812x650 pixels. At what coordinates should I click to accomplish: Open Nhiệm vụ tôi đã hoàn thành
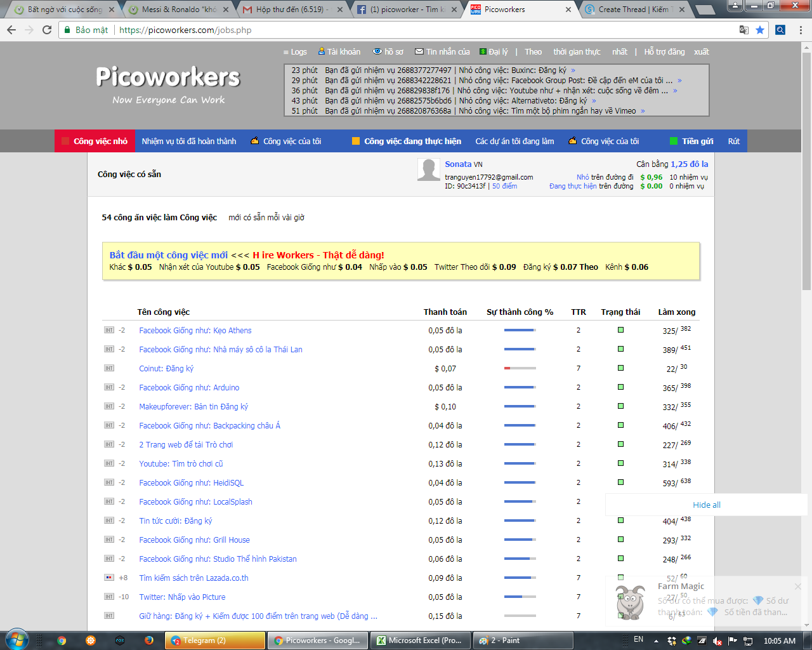(x=189, y=141)
